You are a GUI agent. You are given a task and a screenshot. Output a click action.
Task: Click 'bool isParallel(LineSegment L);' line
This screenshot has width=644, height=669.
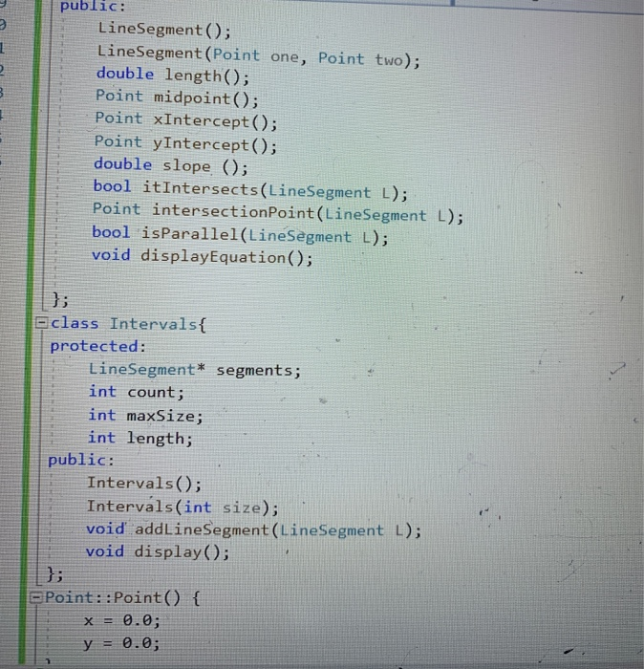(240, 235)
